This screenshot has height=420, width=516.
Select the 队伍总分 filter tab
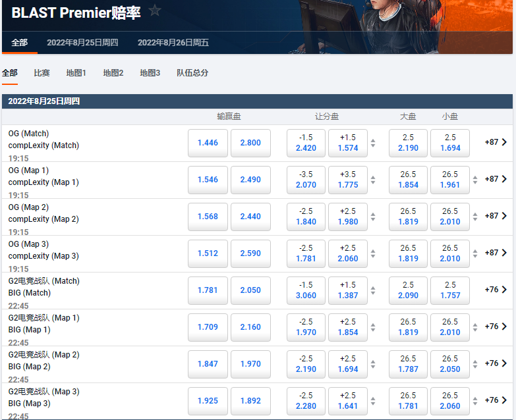[192, 73]
